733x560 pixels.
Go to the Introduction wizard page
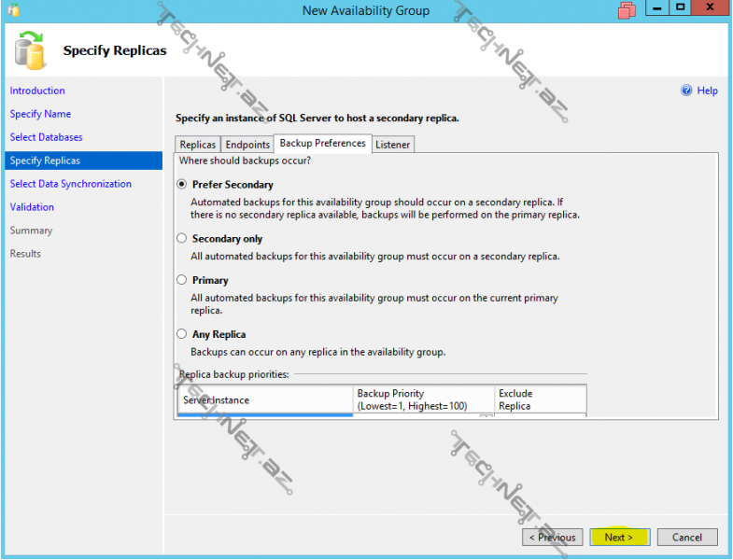37,91
